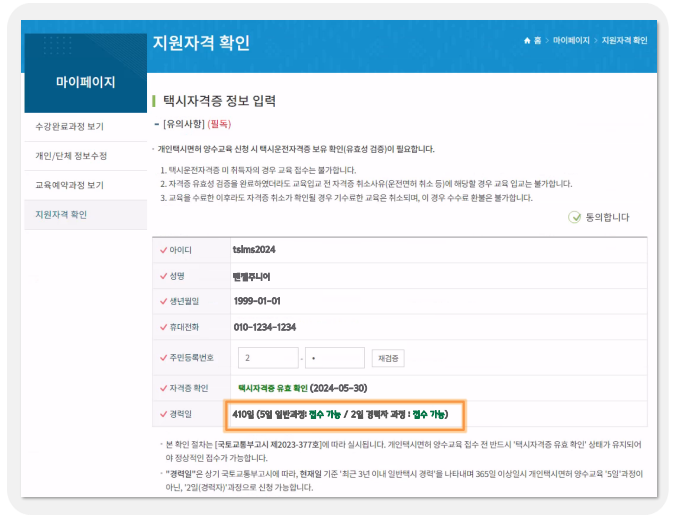Image resolution: width=675 pixels, height=518 pixels.
Task: Click the 홈 breadcrumb text
Action: tap(537, 40)
